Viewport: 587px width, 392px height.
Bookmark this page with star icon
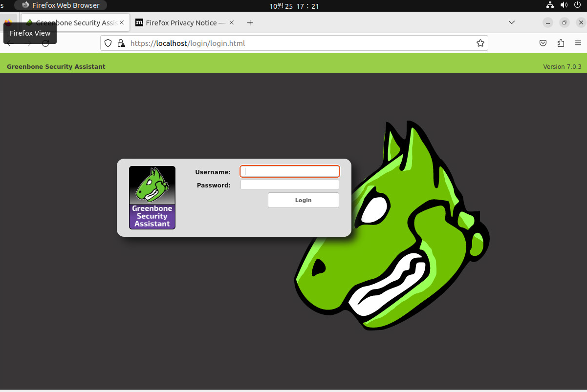480,43
